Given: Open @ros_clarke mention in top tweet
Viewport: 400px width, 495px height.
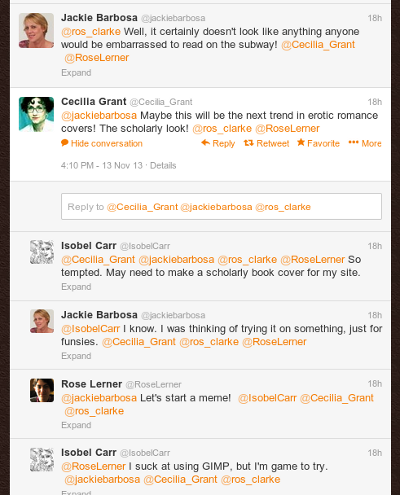Looking at the screenshot, I should 91,32.
